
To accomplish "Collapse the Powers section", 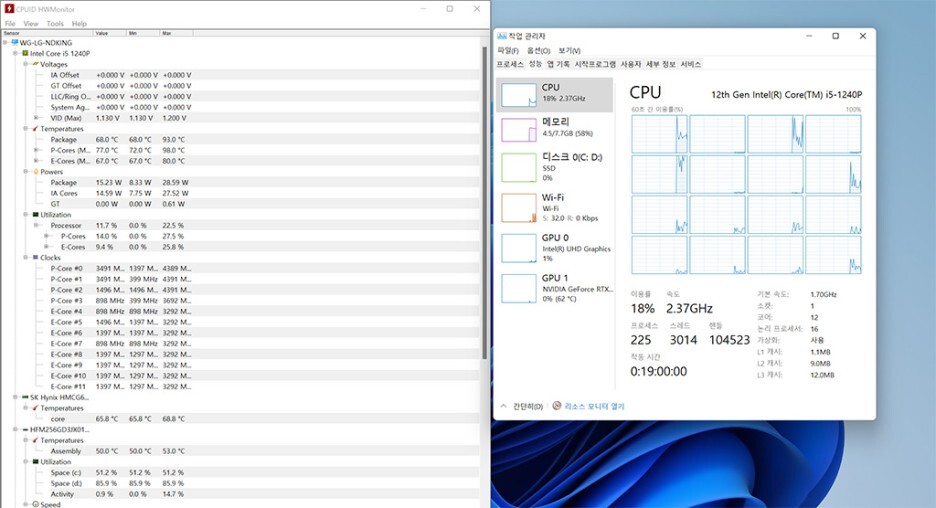I will (x=26, y=172).
